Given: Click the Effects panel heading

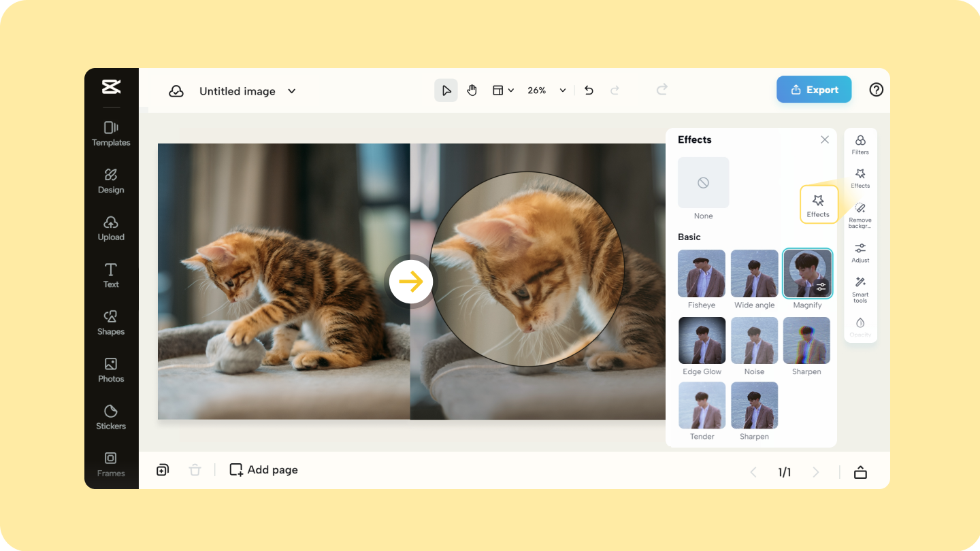Looking at the screenshot, I should tap(695, 139).
